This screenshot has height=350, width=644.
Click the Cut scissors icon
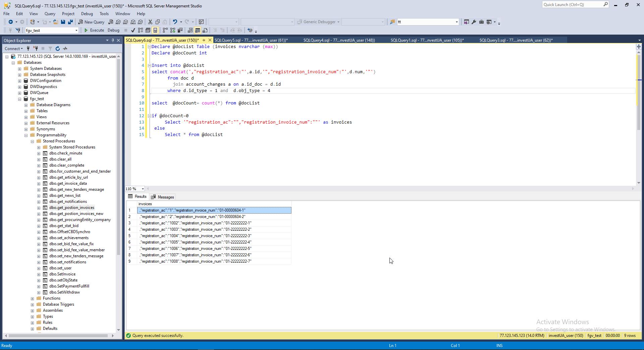coord(150,22)
